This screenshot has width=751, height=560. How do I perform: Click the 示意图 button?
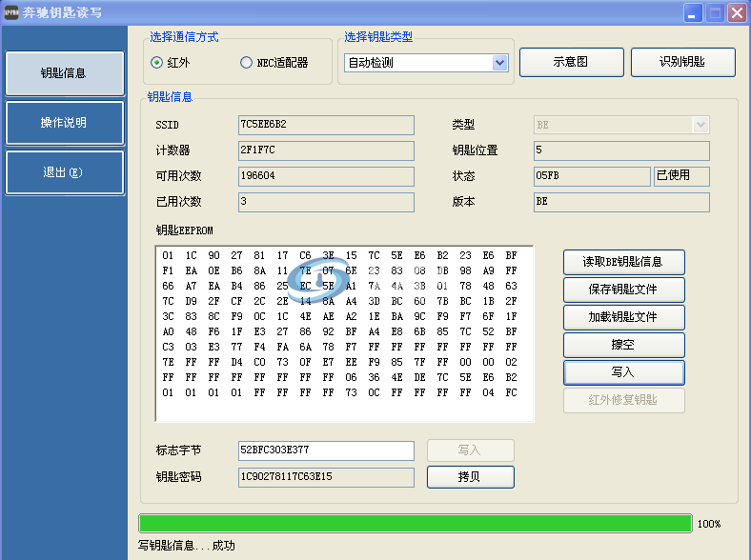click(x=572, y=62)
